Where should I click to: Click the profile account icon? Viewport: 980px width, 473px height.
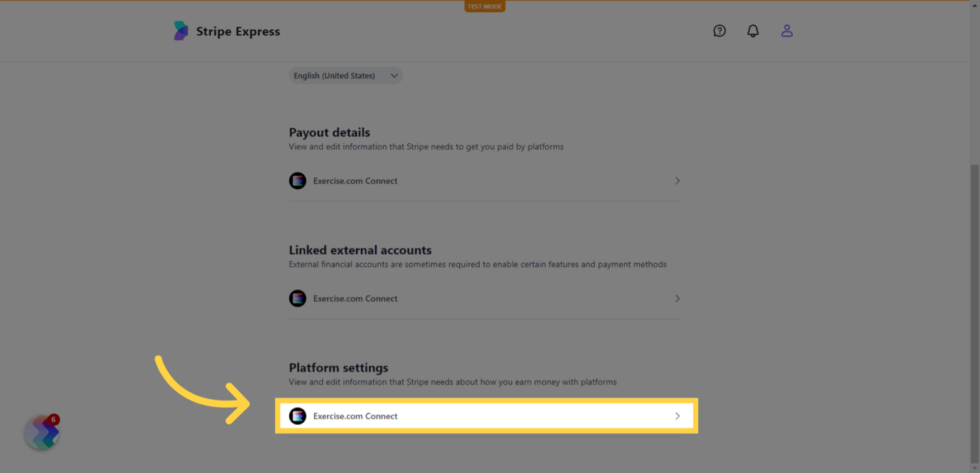point(787,31)
